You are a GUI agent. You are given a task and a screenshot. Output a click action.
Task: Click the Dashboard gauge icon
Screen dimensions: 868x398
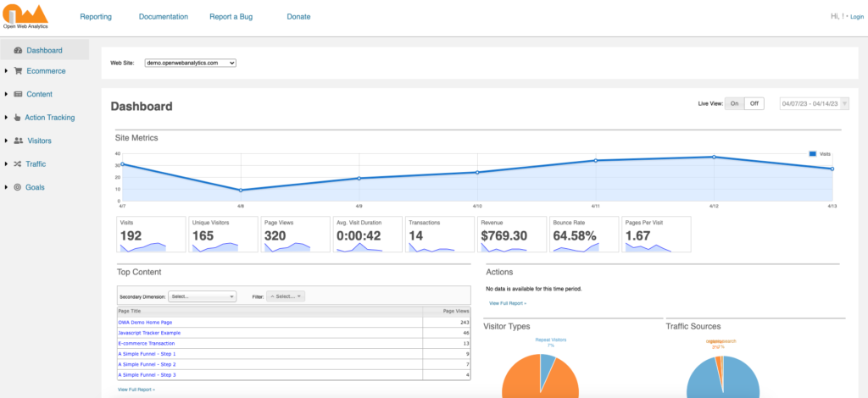[18, 50]
